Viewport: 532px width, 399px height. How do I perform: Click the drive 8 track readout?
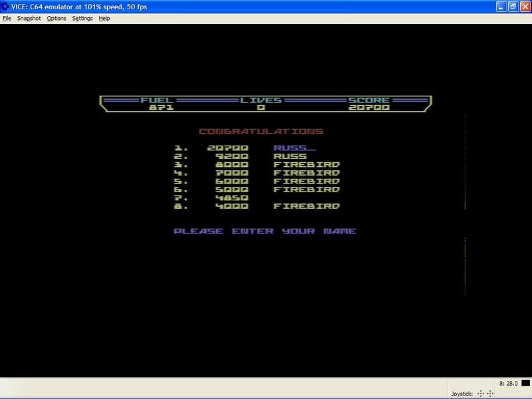click(x=508, y=383)
